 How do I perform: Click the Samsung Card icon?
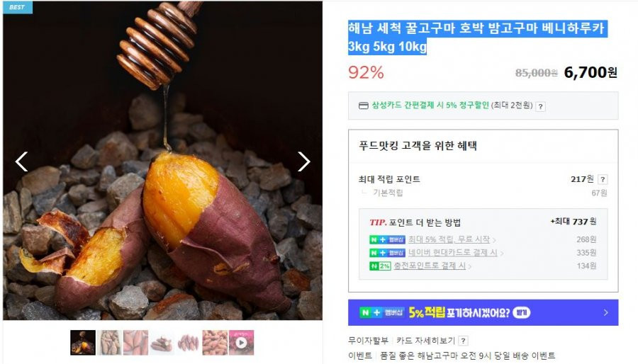coord(364,106)
